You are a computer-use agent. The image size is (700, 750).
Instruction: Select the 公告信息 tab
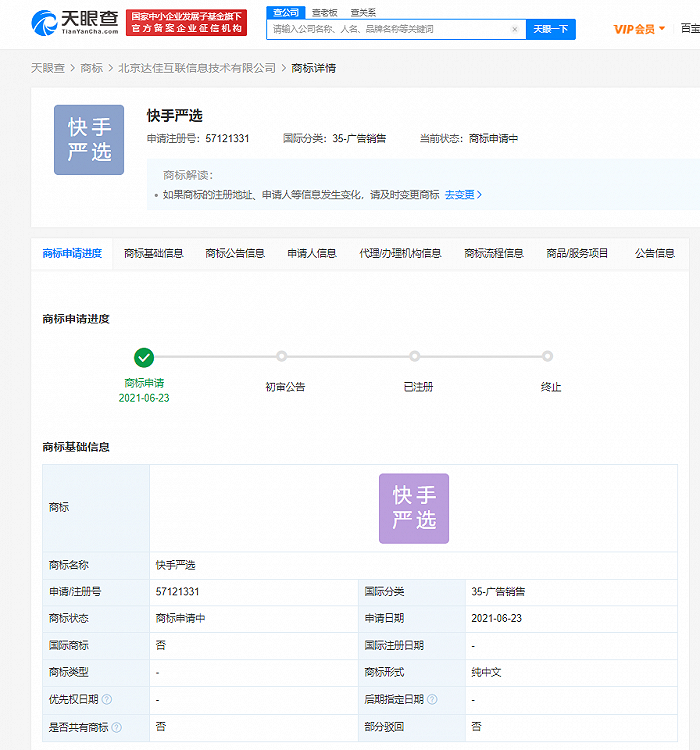pyautogui.click(x=655, y=254)
